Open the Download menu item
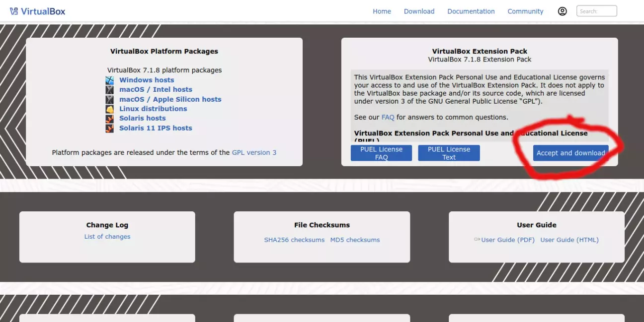The width and height of the screenshot is (644, 322). (x=419, y=11)
